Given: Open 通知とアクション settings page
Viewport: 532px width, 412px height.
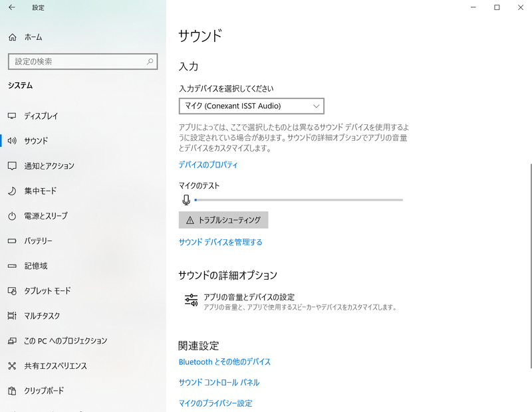Looking at the screenshot, I should [x=49, y=166].
